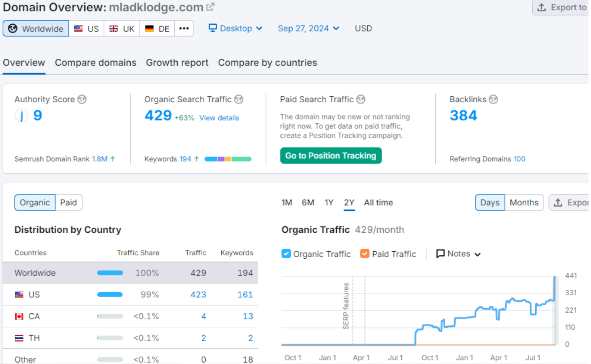Screen dimensions: 591x364
Task: Click the globe icon next to Organic Search Traffic
Action: tap(239, 99)
